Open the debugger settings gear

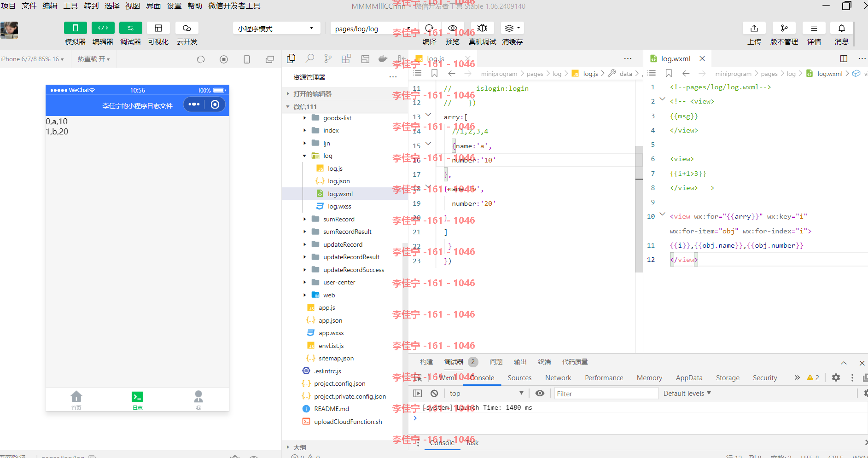836,377
